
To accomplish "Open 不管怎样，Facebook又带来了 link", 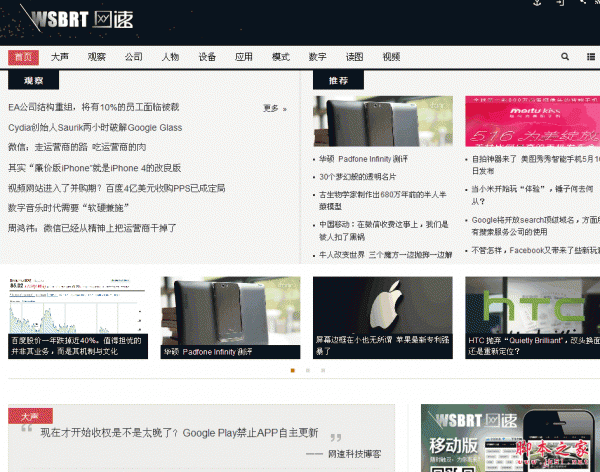I will point(535,250).
